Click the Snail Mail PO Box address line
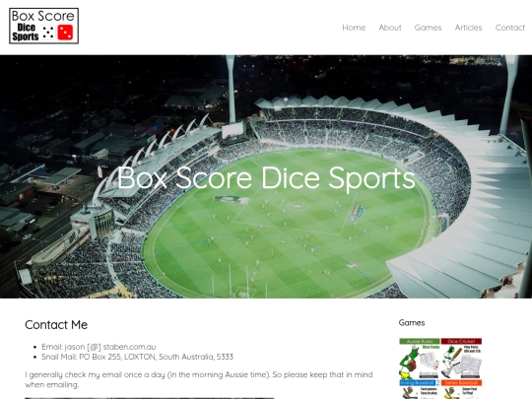Image resolution: width=532 pixels, height=399 pixels. click(137, 357)
